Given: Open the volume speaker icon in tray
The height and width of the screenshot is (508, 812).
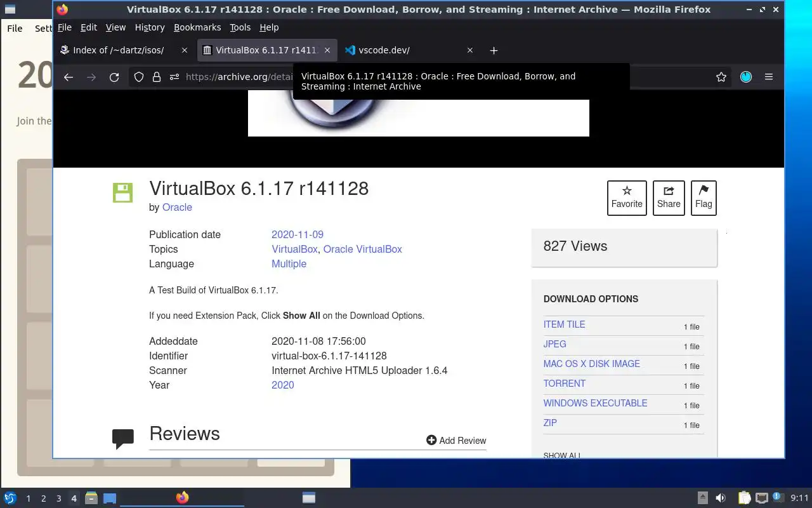Looking at the screenshot, I should (721, 498).
